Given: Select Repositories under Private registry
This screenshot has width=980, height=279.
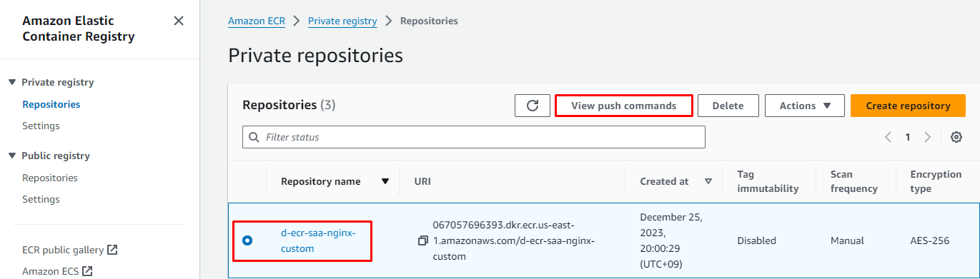Looking at the screenshot, I should 51,104.
